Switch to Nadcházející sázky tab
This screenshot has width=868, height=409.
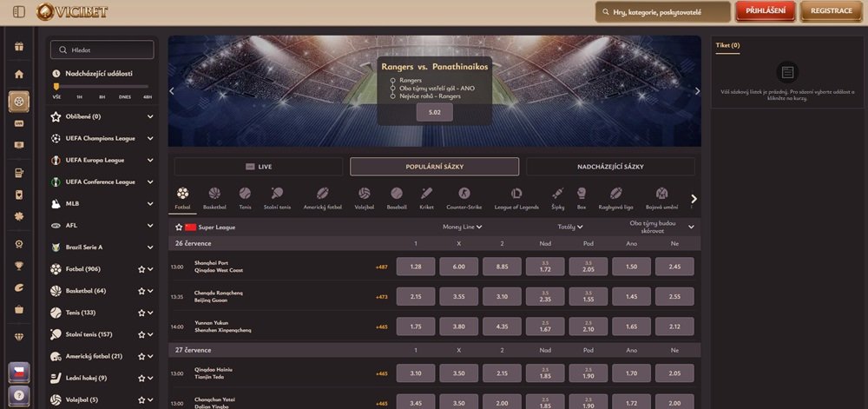(x=610, y=167)
